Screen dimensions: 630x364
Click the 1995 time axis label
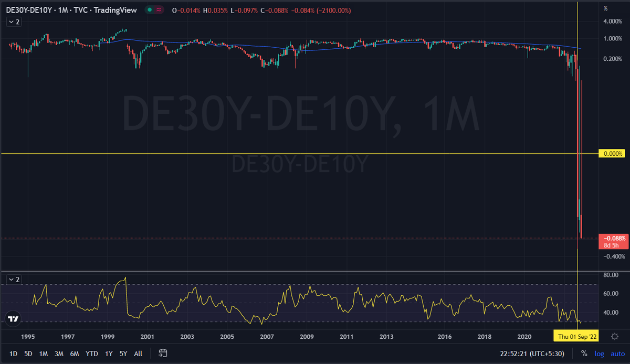[28, 336]
